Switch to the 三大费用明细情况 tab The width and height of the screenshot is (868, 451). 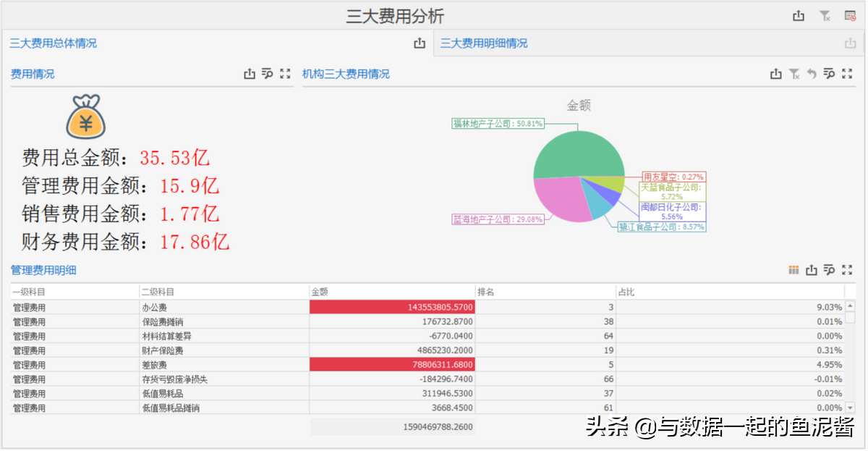(x=484, y=43)
